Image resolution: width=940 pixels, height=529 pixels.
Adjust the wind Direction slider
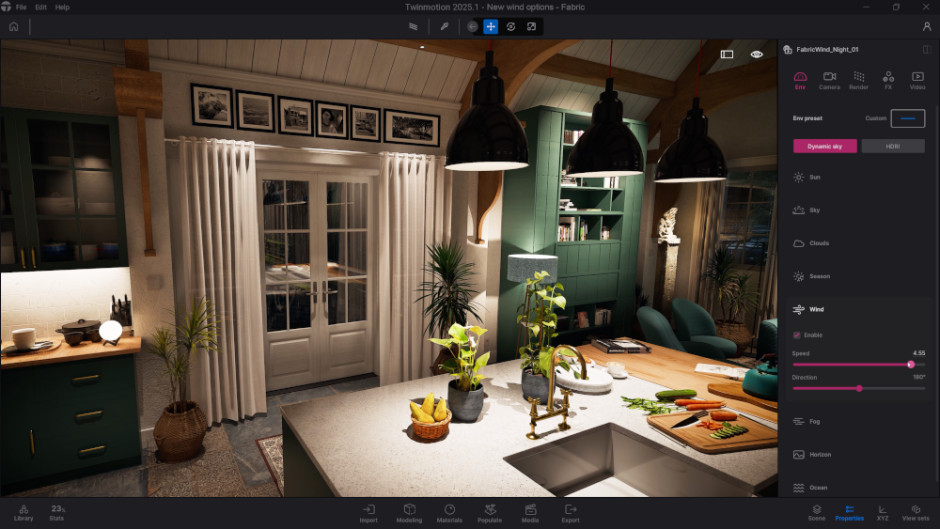click(859, 388)
